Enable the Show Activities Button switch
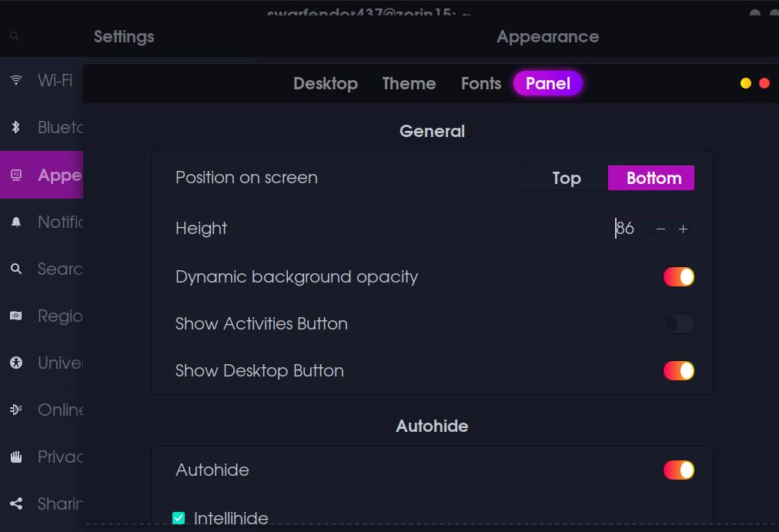Viewport: 779px width, 532px height. [678, 324]
